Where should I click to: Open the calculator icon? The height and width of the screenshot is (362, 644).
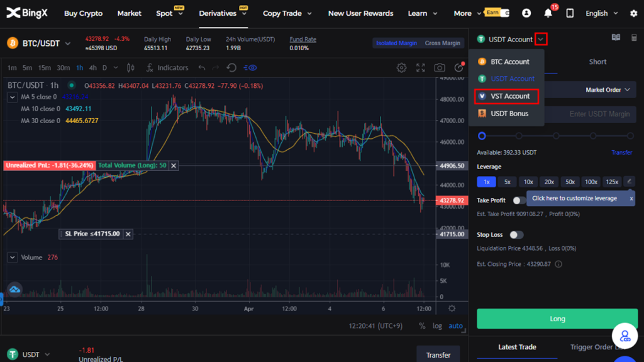tap(634, 38)
